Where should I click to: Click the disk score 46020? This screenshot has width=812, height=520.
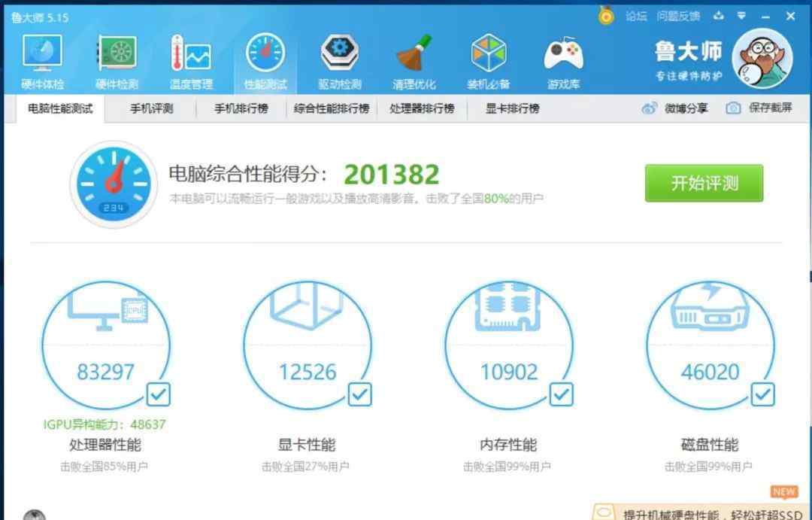click(x=710, y=372)
